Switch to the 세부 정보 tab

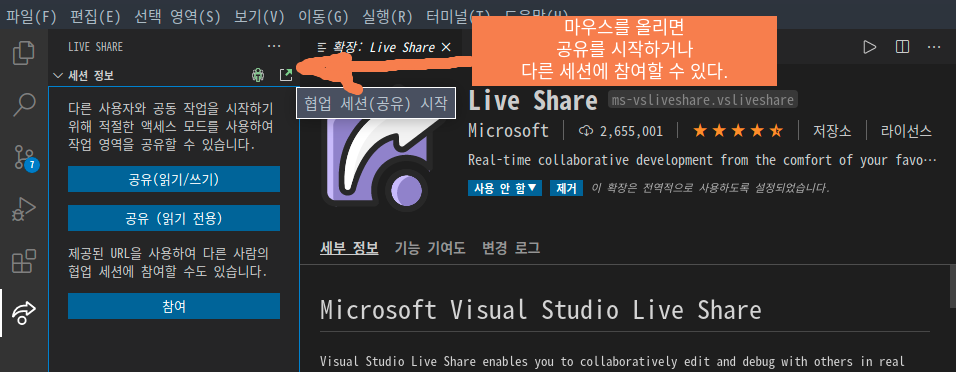(349, 248)
